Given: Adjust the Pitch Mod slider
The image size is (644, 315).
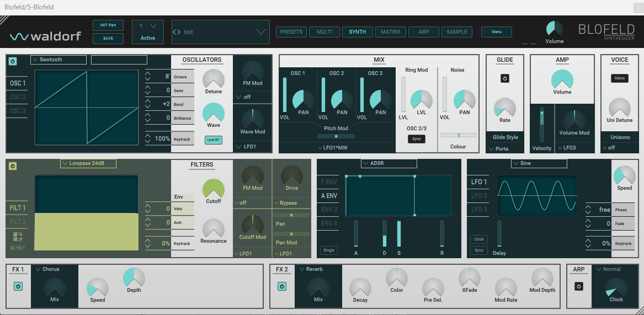Looking at the screenshot, I should point(336,136).
